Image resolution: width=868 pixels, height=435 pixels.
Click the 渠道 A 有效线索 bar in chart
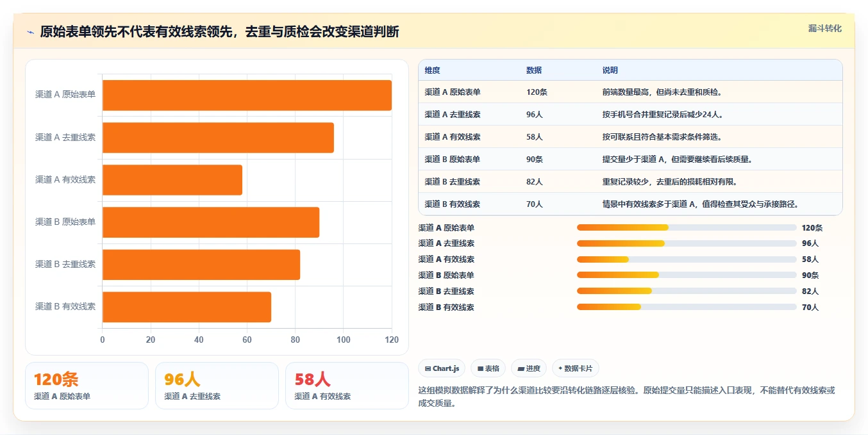[x=172, y=179]
